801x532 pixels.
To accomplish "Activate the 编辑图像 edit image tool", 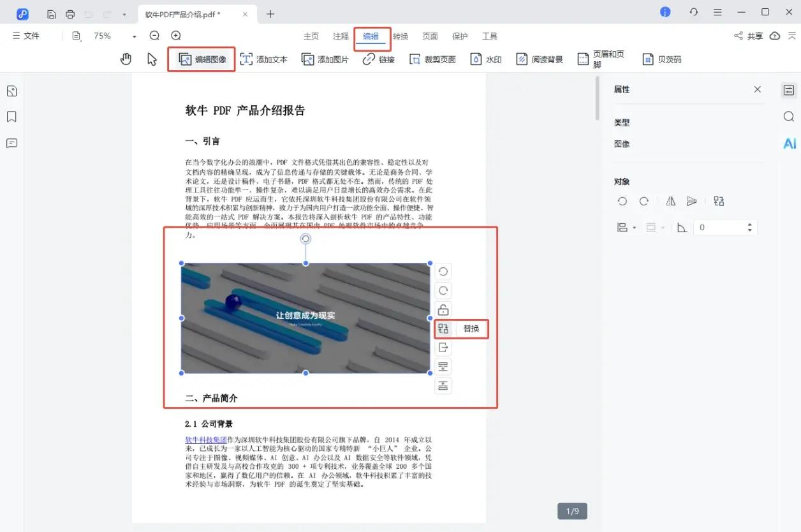I will (202, 59).
